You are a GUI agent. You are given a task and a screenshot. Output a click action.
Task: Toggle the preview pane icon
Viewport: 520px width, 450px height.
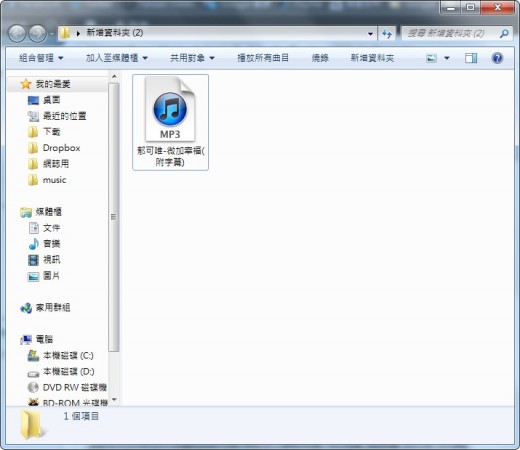click(471, 58)
